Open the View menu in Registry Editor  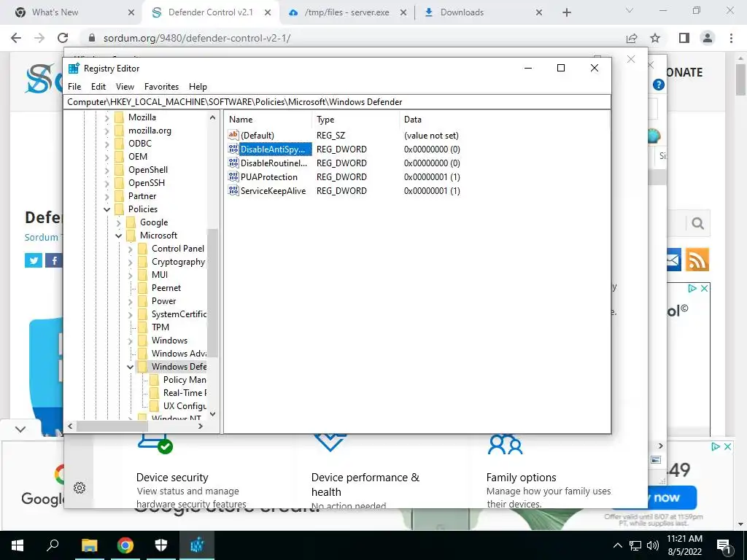[125, 87]
